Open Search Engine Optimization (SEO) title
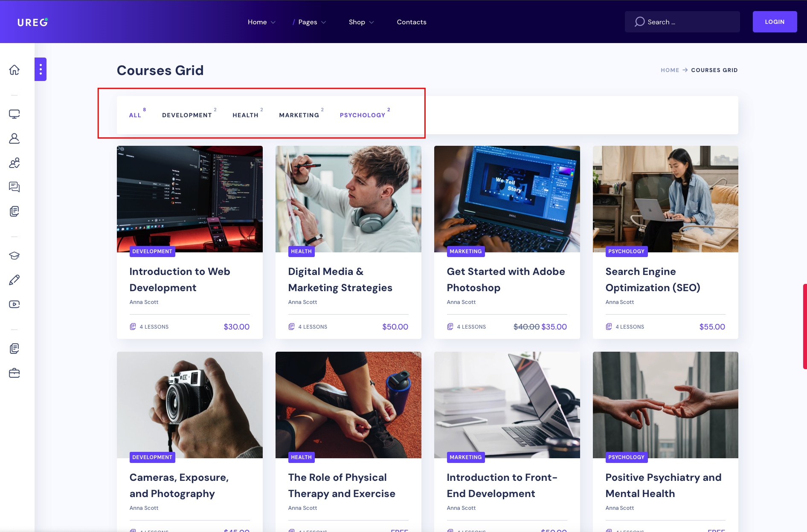 point(653,280)
